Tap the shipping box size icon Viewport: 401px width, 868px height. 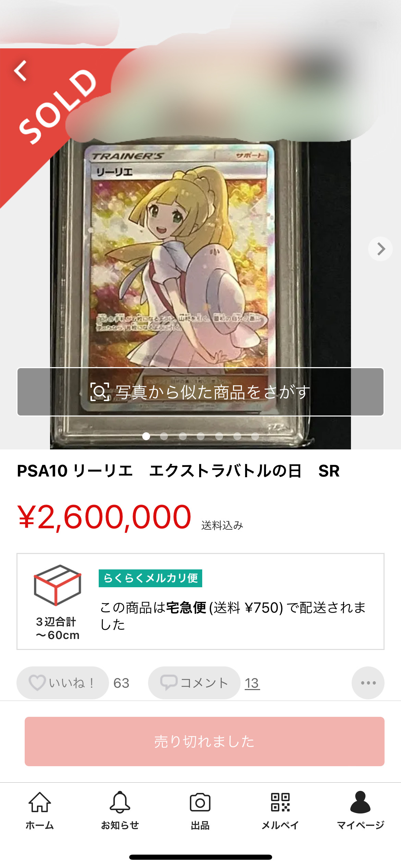coord(58,585)
